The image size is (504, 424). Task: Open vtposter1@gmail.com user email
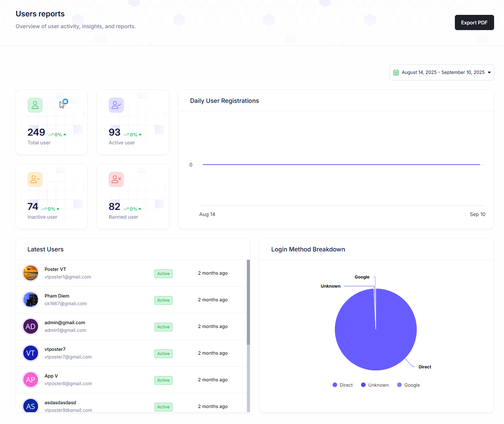[68, 277]
